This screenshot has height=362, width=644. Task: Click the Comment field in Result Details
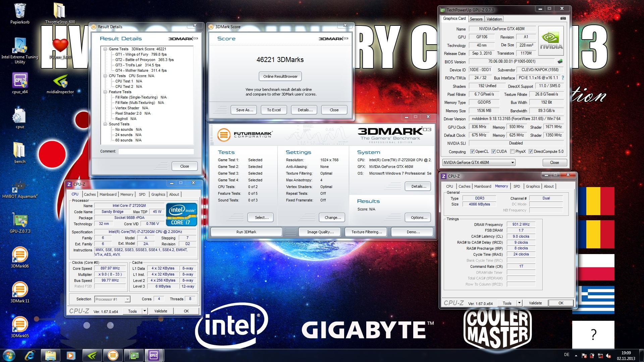156,152
